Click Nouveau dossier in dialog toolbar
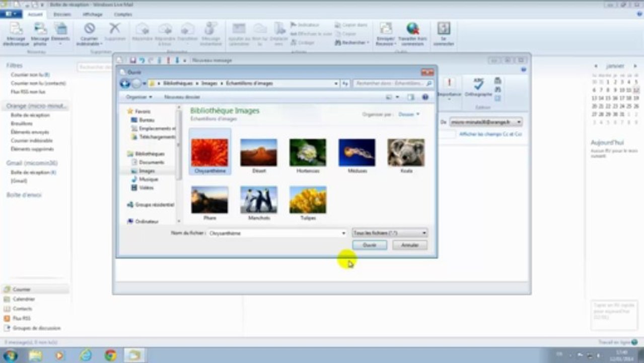The width and height of the screenshot is (644, 363). click(182, 97)
